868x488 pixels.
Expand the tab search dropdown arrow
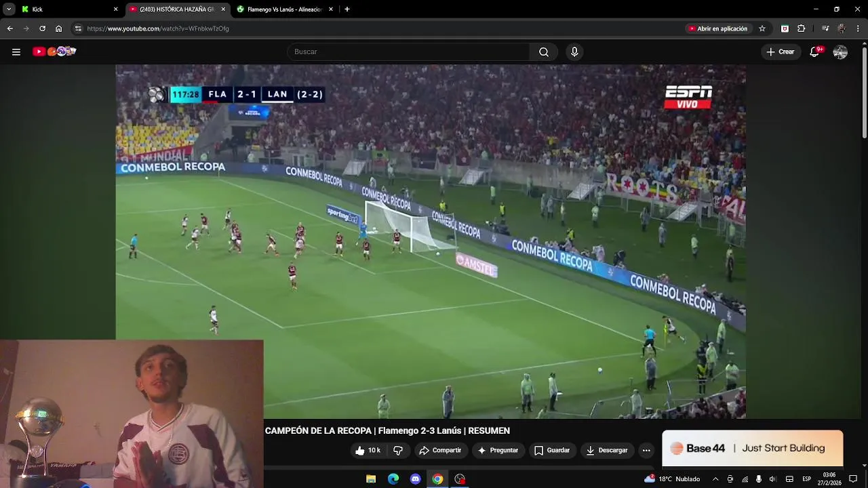pos(8,9)
